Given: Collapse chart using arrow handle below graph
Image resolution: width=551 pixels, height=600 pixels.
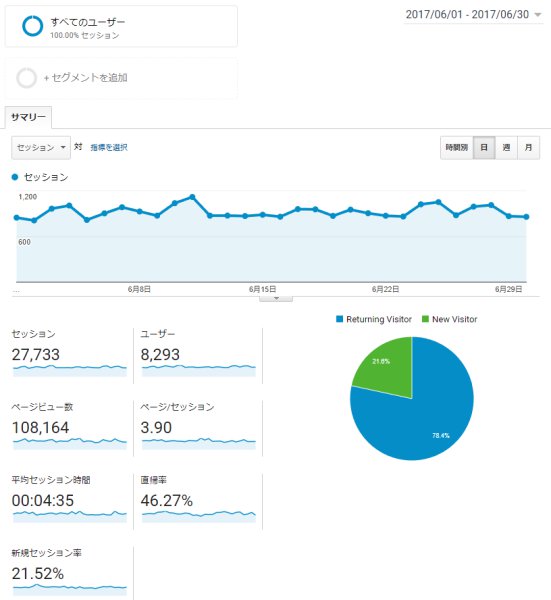Looking at the screenshot, I should pyautogui.click(x=276, y=298).
